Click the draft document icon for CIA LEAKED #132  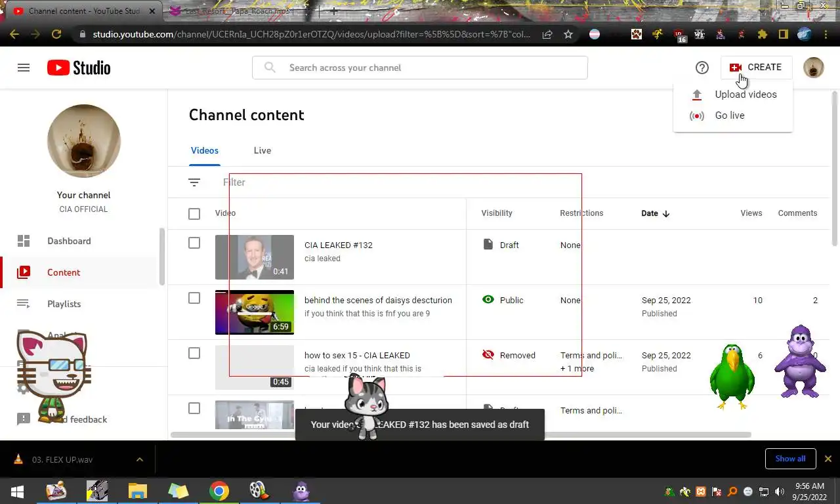488,245
